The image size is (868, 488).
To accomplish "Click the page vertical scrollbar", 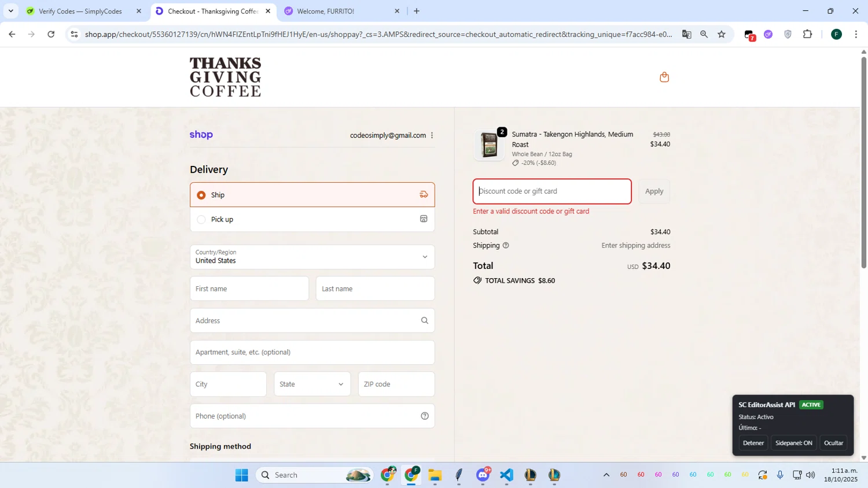I will click(863, 162).
